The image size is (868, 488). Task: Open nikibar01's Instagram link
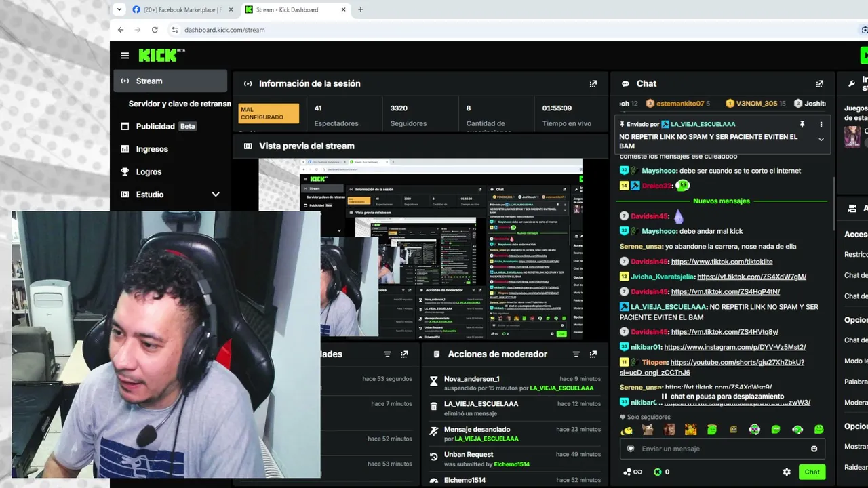[x=735, y=347]
